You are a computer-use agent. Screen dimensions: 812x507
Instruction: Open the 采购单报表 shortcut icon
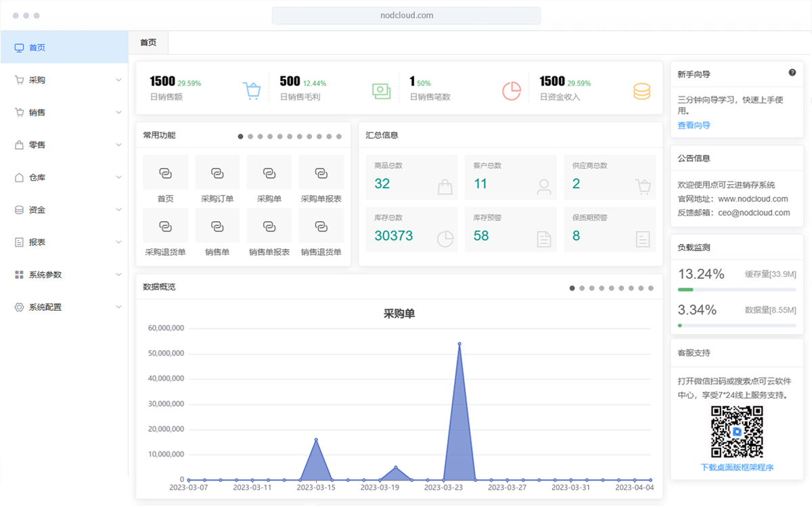321,173
